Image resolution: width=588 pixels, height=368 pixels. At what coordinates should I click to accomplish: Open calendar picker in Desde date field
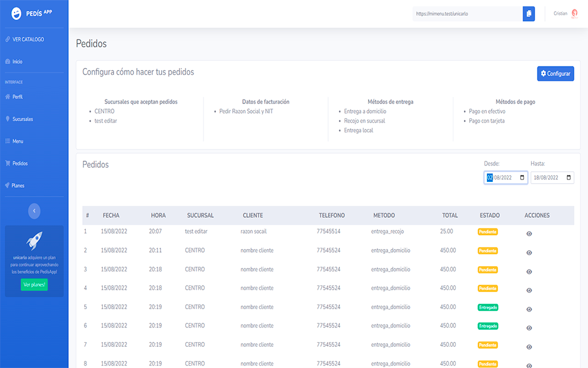[x=522, y=178]
